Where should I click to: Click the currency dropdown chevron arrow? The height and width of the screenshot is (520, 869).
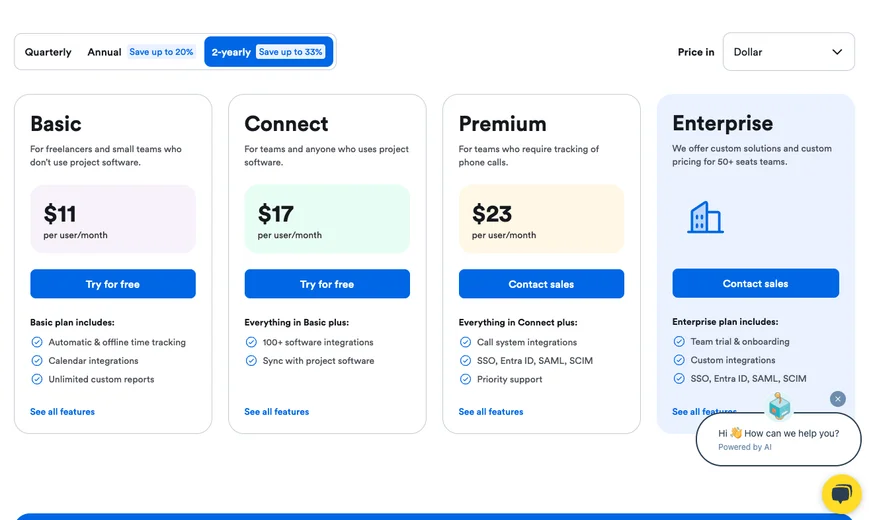pyautogui.click(x=837, y=52)
